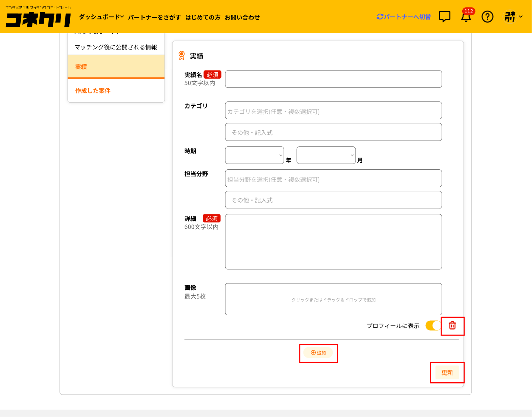The height and width of the screenshot is (417, 532).
Task: Click the user avatar icon in header
Action: point(510,17)
